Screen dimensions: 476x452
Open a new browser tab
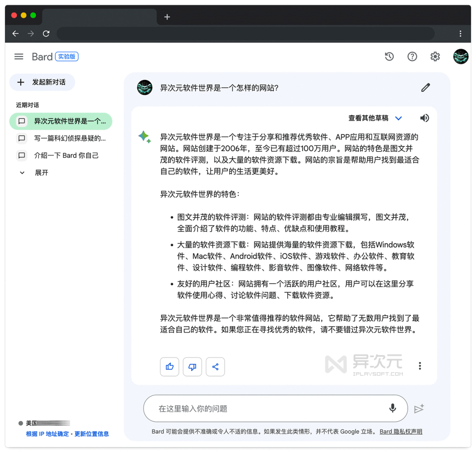pos(167,17)
